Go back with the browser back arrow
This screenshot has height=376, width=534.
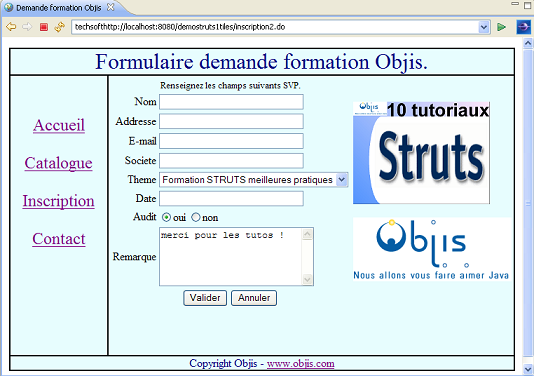coord(11,27)
